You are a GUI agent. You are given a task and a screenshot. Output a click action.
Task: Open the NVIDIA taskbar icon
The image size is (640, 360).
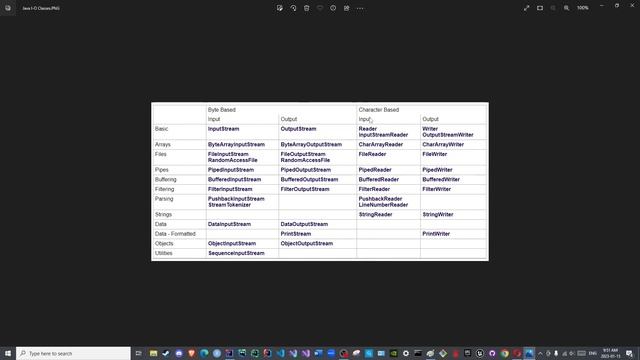click(393, 353)
